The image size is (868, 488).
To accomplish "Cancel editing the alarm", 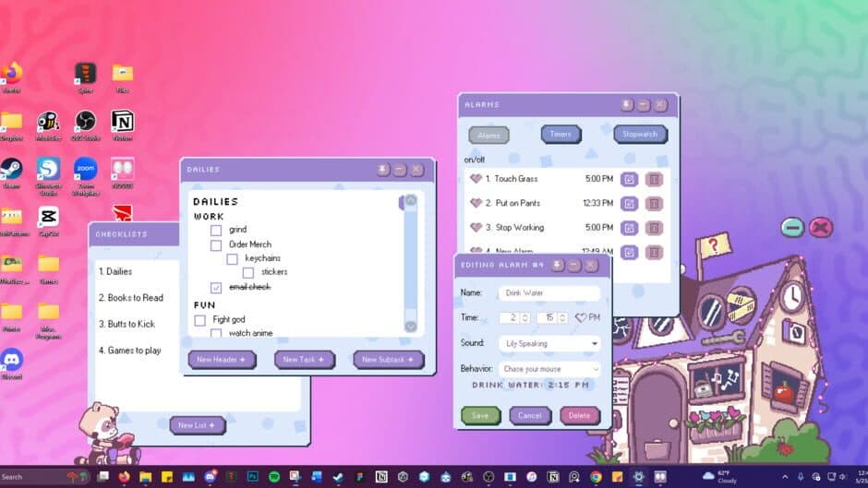I will tap(530, 415).
